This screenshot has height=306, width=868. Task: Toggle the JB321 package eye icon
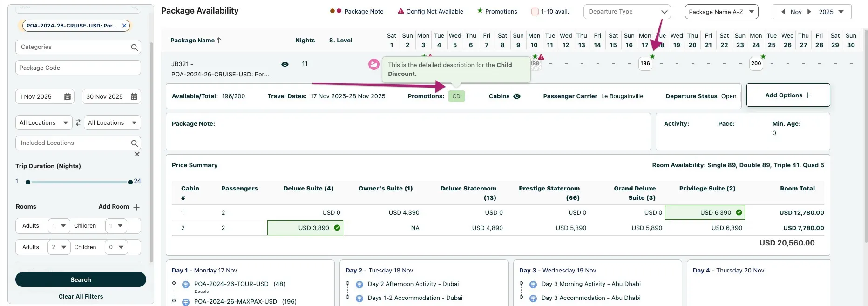pos(285,64)
